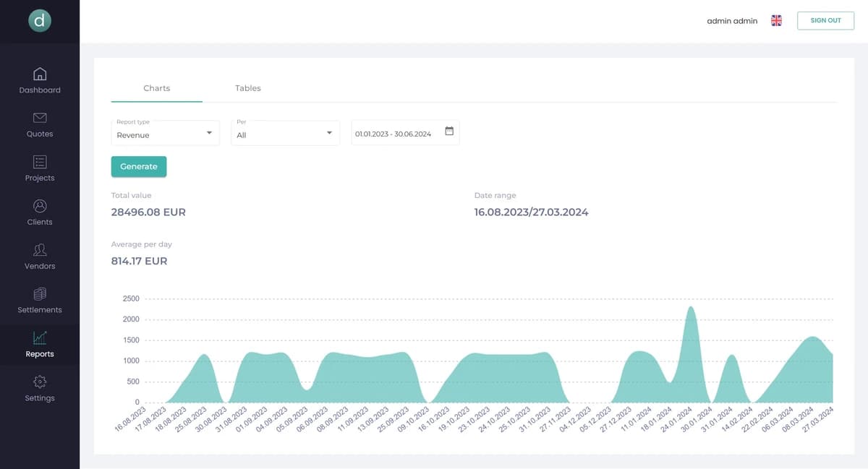Change language via UK flag icon
This screenshot has width=868, height=469.
pyautogui.click(x=776, y=21)
